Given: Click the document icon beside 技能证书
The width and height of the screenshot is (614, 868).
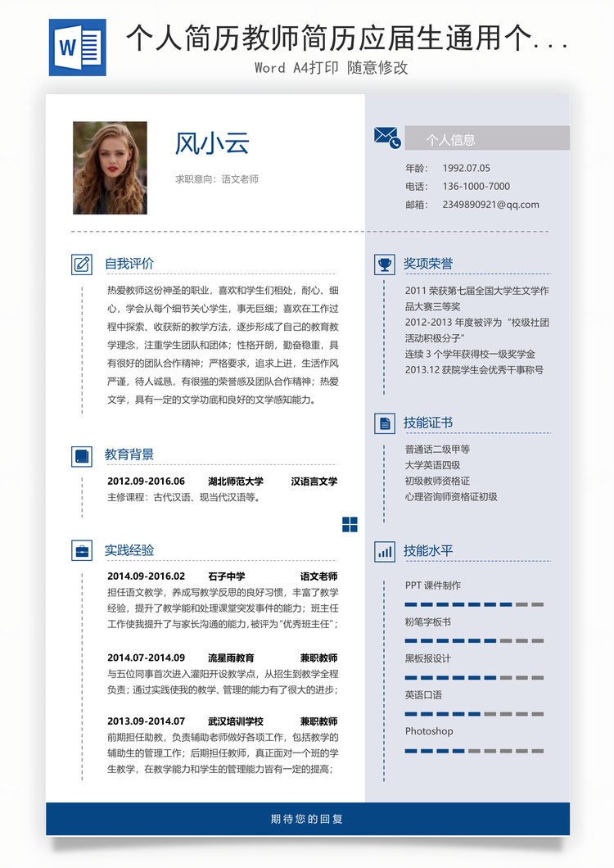Looking at the screenshot, I should click(384, 423).
